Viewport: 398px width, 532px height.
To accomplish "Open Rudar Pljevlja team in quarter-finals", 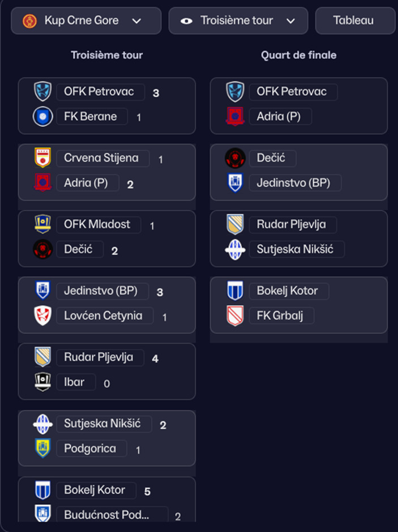I will point(291,224).
